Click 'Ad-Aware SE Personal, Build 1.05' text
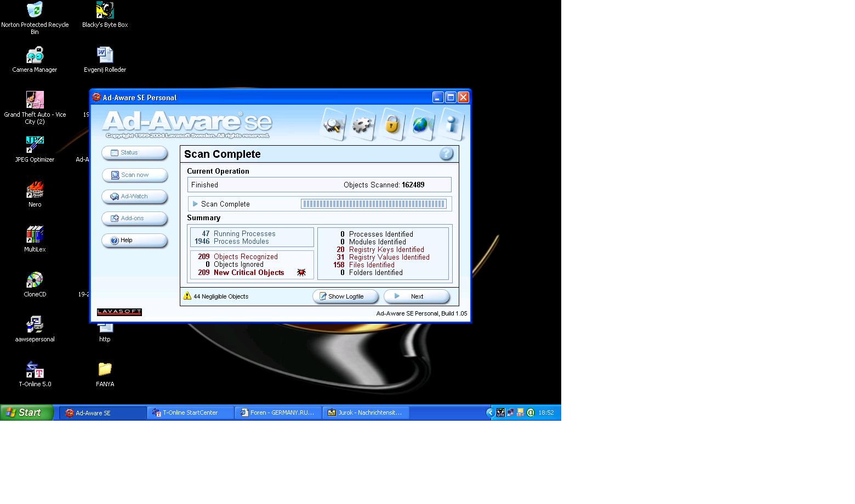This screenshot has height=504, width=855. tap(421, 313)
